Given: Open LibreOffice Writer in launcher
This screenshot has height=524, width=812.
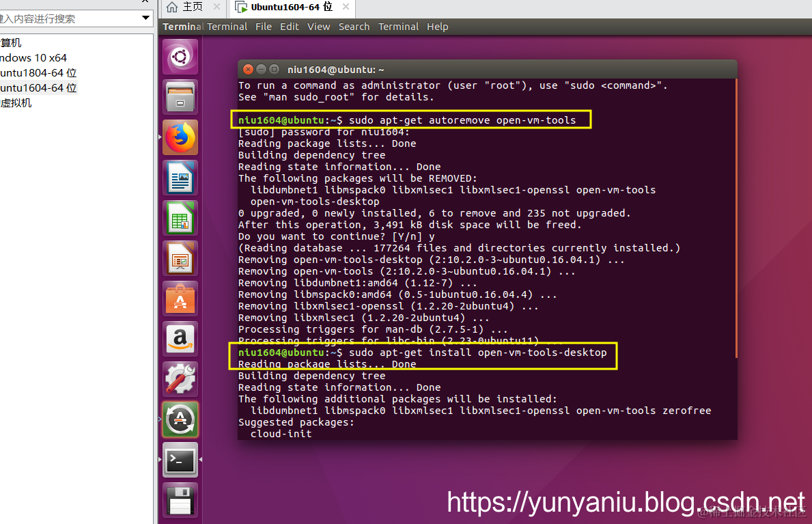Looking at the screenshot, I should click(x=180, y=177).
